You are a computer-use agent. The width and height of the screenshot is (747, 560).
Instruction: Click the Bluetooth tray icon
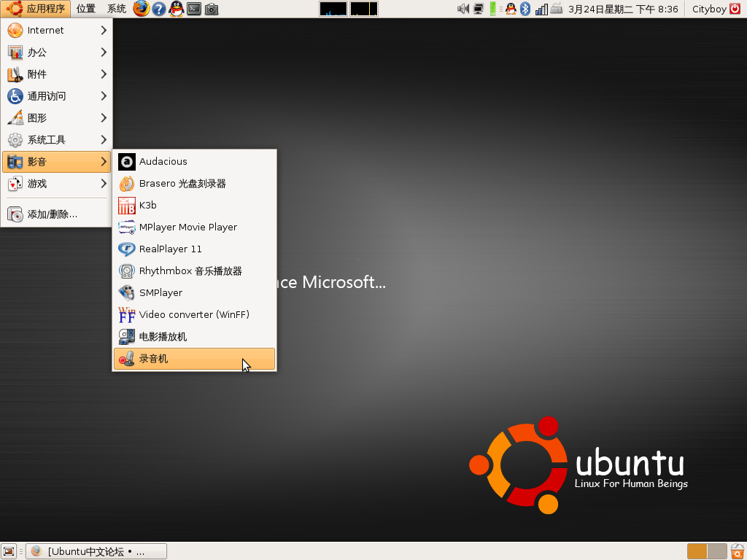[525, 9]
